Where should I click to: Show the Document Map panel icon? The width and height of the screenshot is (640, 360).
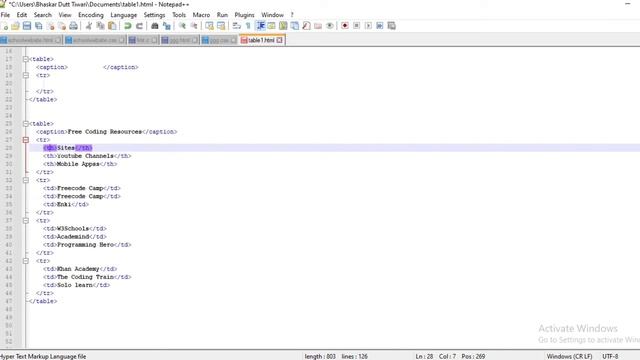(x=283, y=26)
